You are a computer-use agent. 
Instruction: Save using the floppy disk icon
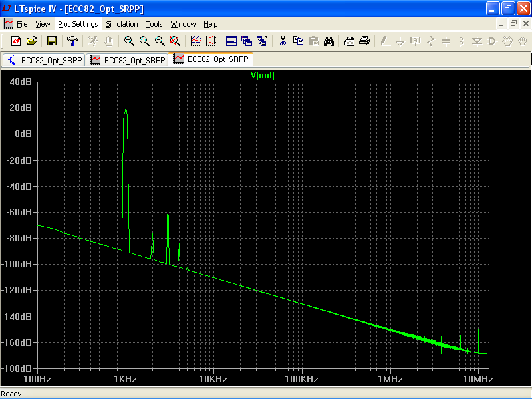[52, 41]
